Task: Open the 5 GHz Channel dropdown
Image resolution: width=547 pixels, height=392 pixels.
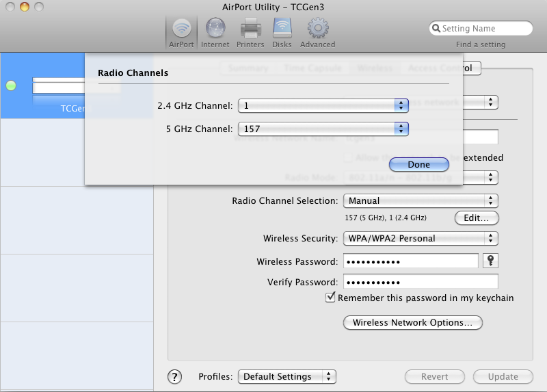Action: (323, 129)
